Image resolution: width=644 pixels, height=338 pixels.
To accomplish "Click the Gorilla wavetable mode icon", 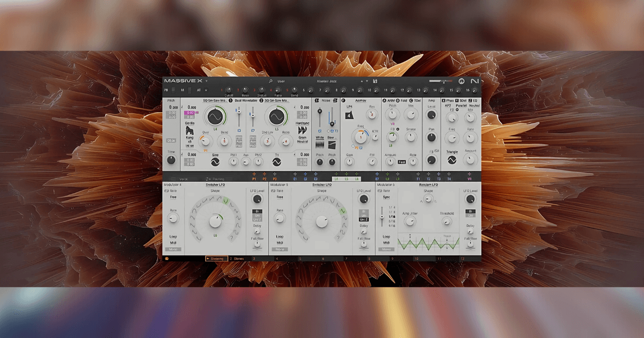I will click(189, 130).
